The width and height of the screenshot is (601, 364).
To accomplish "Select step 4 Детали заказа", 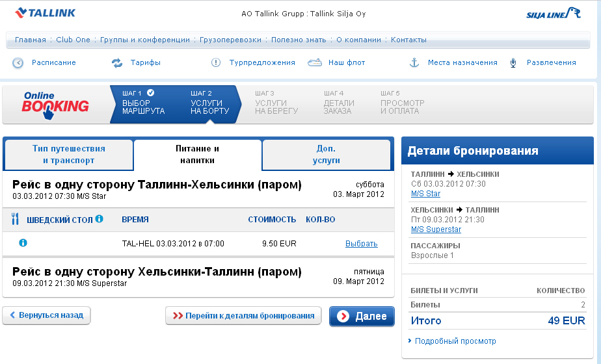I will (339, 103).
